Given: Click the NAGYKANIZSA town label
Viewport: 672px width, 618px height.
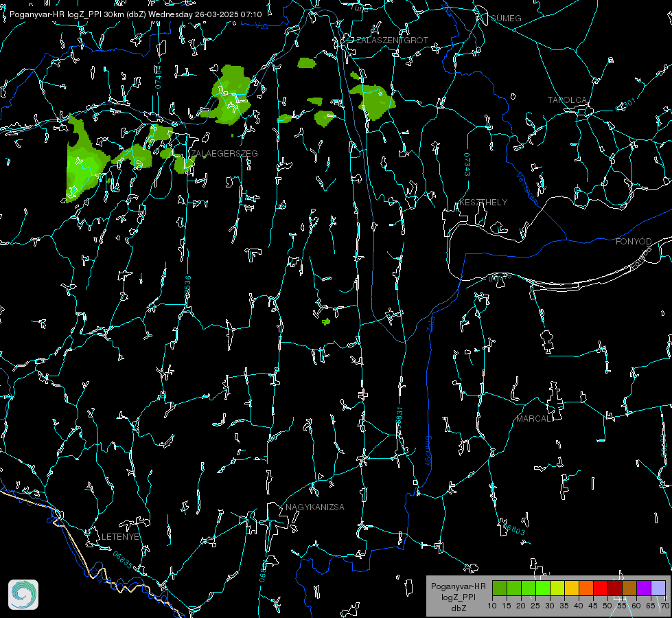Looking at the screenshot, I should (314, 507).
